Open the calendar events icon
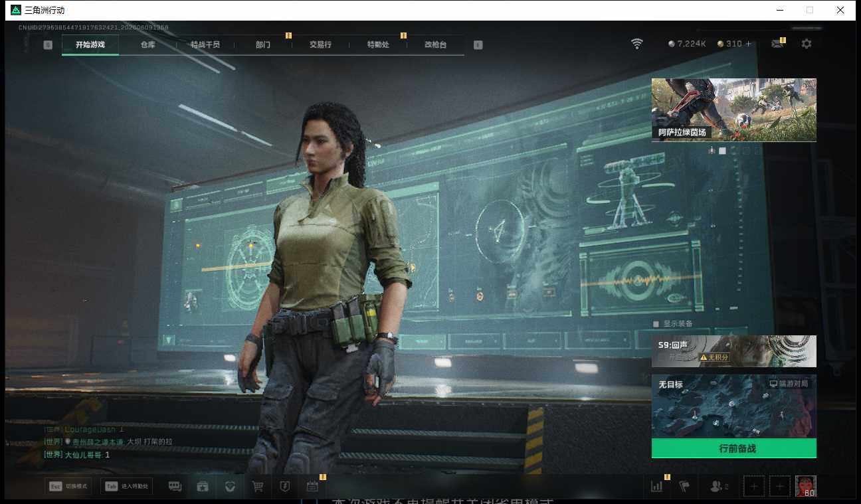The image size is (861, 504). pyautogui.click(x=312, y=487)
